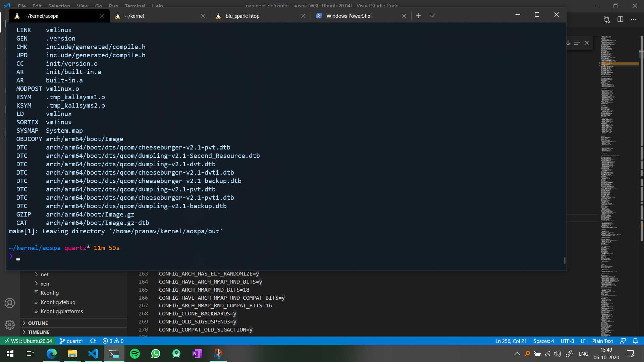Launch Microsoft Edge from the taskbar

click(51, 354)
